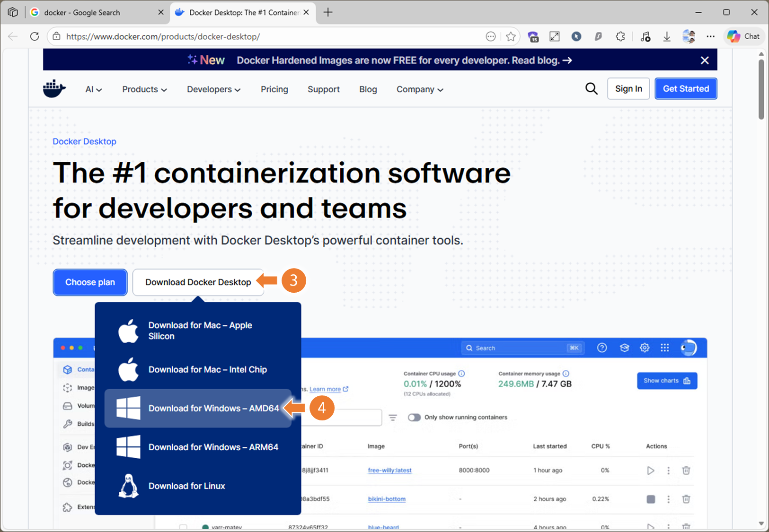Open the tab actions menu icon
The height and width of the screenshot is (532, 769).
[13, 12]
